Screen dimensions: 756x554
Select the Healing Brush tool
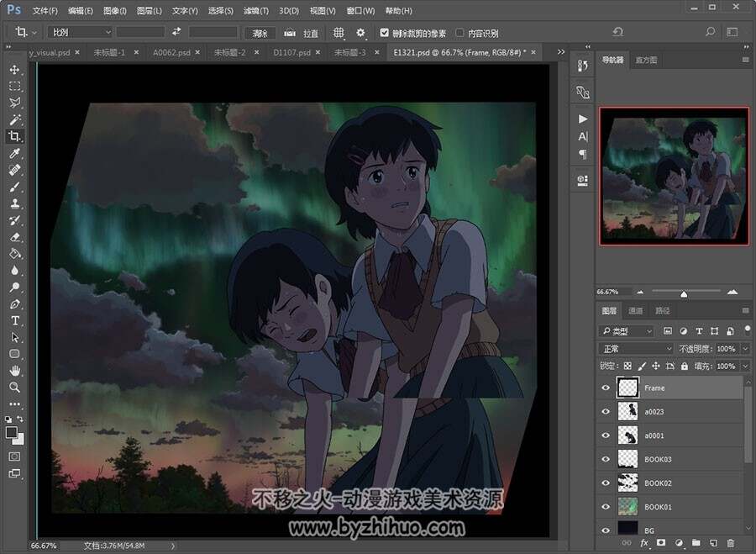click(x=14, y=170)
